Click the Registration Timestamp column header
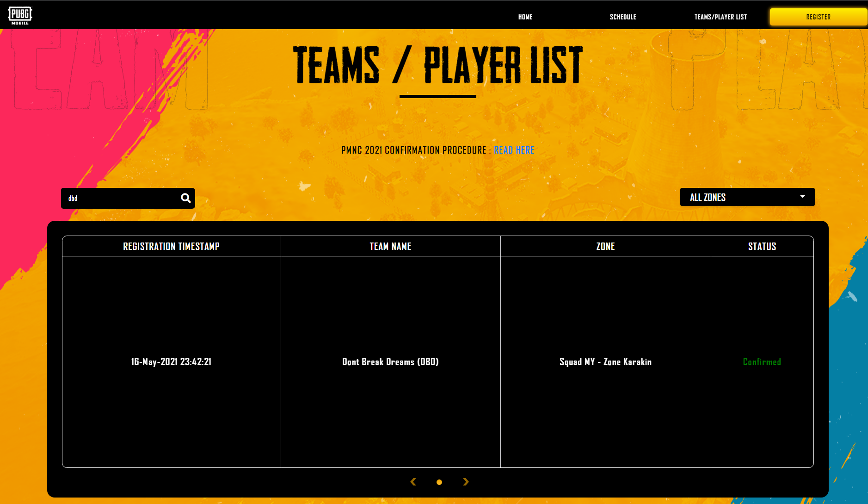 pos(172,246)
